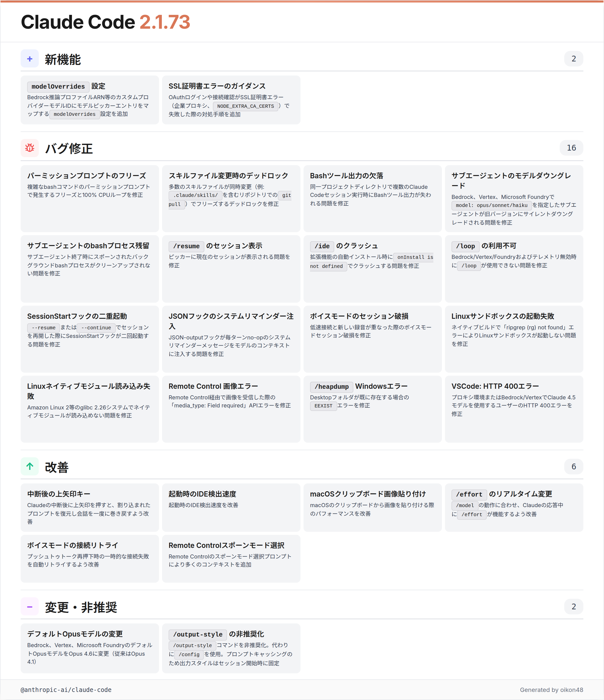Click the EEXIST code tag
Image resolution: width=604 pixels, height=700 pixels.
pos(323,406)
